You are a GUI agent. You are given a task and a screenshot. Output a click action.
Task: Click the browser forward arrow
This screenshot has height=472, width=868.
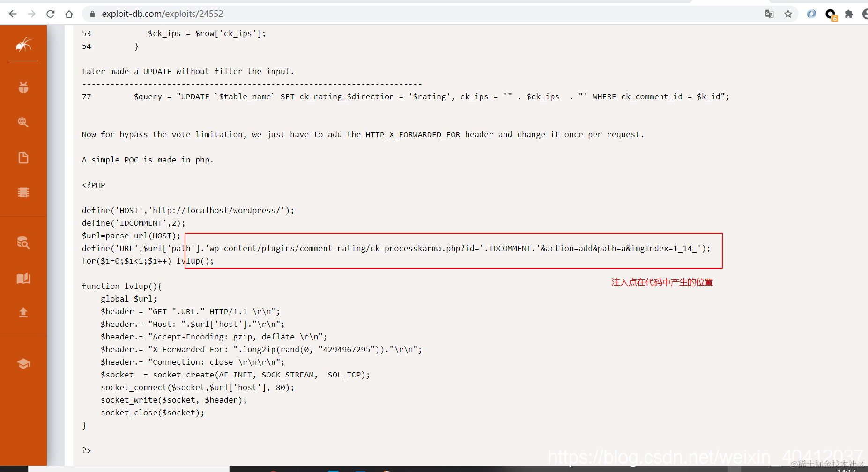[31, 14]
